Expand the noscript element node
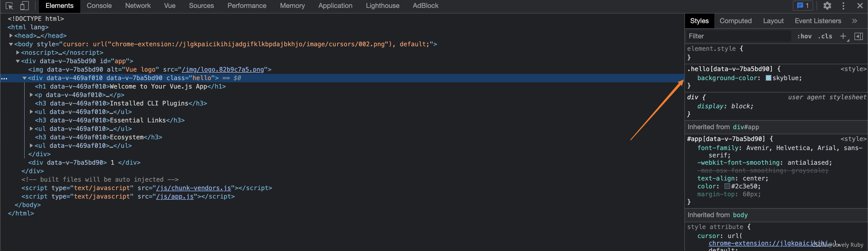868x251 pixels. [18, 52]
